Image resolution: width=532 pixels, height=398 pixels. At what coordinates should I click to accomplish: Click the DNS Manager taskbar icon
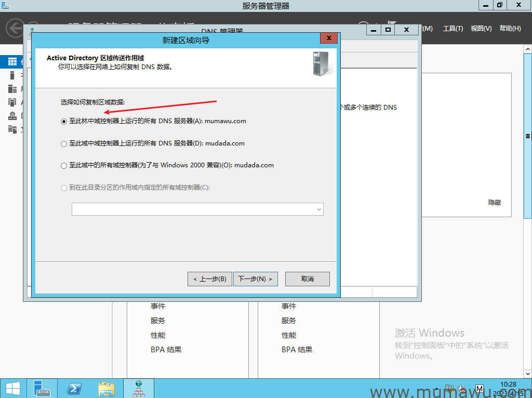(x=138, y=388)
